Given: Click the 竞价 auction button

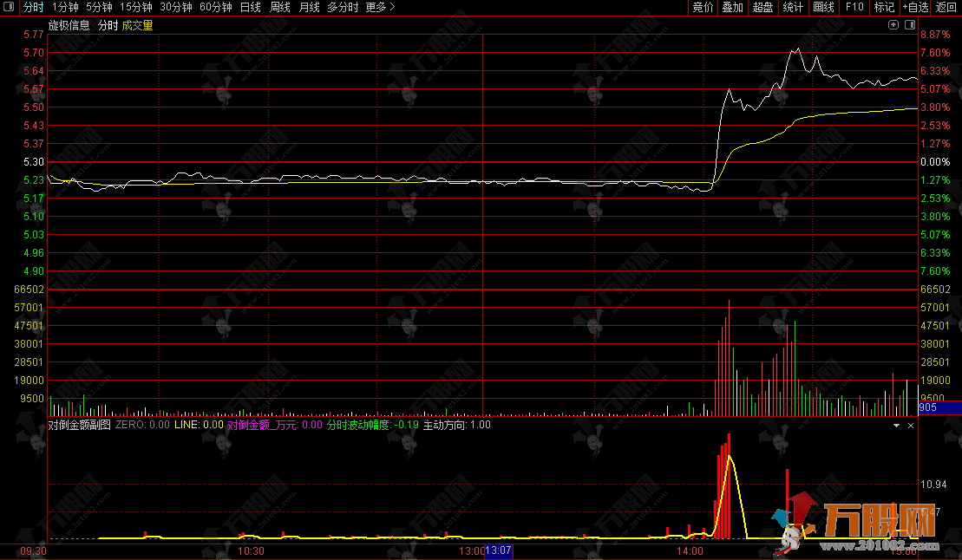Looking at the screenshot, I should click(703, 7).
